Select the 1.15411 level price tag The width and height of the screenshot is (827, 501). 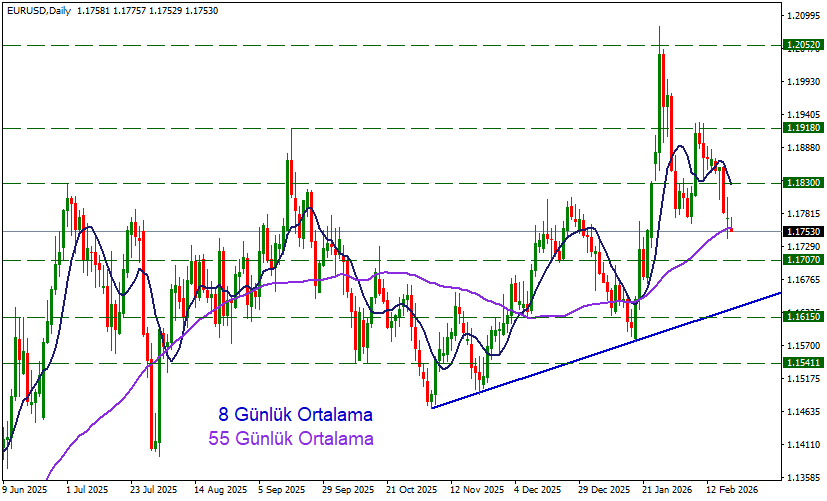point(804,363)
